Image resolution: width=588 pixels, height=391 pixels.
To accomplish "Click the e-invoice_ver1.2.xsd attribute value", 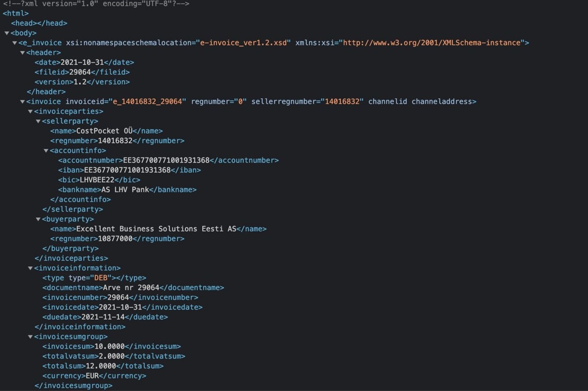I will click(243, 43).
